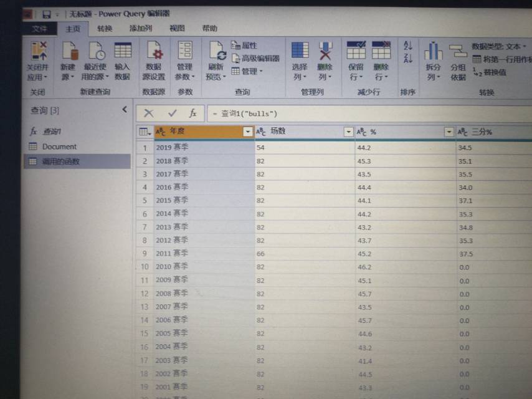
Task: Open 场数 column filter dropdown
Action: (348, 132)
